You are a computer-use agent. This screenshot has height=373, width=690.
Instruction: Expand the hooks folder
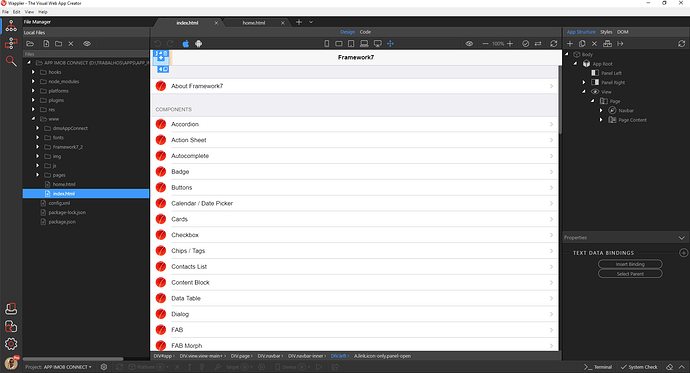coord(33,72)
